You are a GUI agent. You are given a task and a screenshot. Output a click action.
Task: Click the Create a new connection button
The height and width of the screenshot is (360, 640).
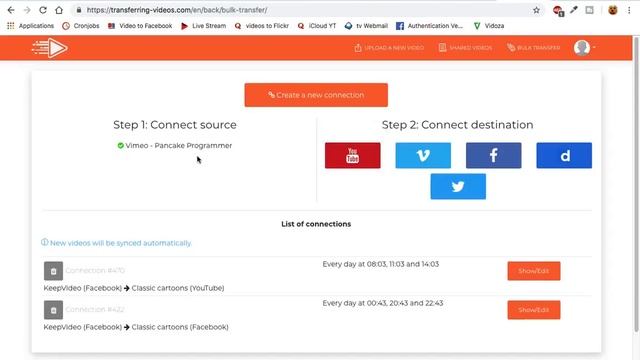point(316,95)
